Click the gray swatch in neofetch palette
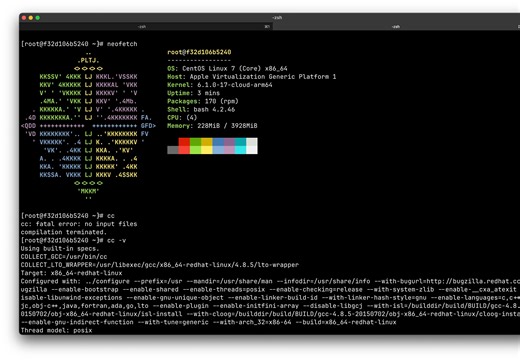The height and width of the screenshot is (360, 520). tap(173, 150)
